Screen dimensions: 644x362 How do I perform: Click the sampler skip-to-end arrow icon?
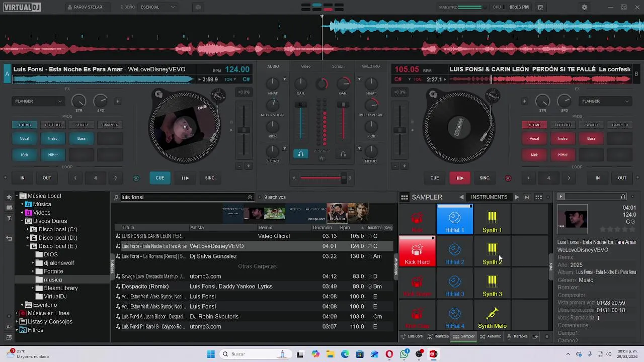[x=527, y=197]
